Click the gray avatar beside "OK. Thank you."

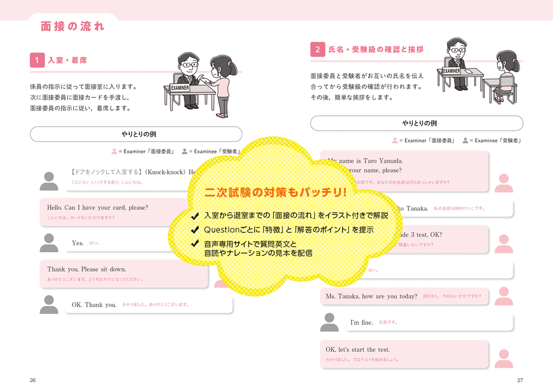pyautogui.click(x=49, y=304)
